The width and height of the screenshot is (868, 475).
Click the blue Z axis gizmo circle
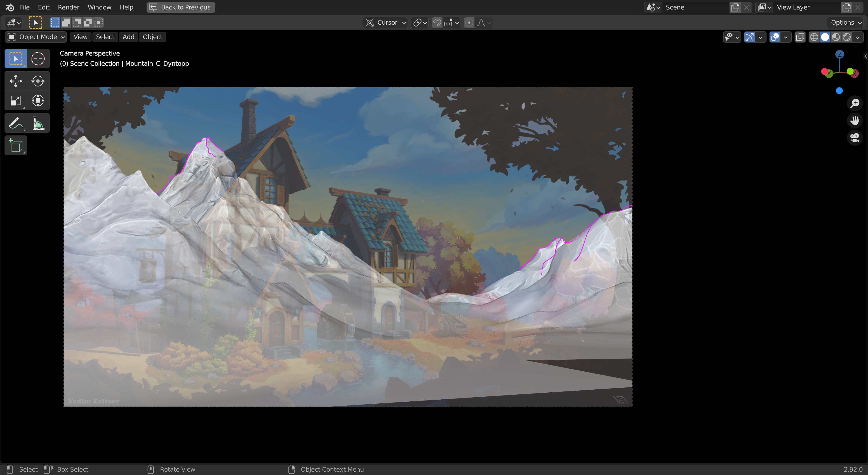pyautogui.click(x=839, y=54)
